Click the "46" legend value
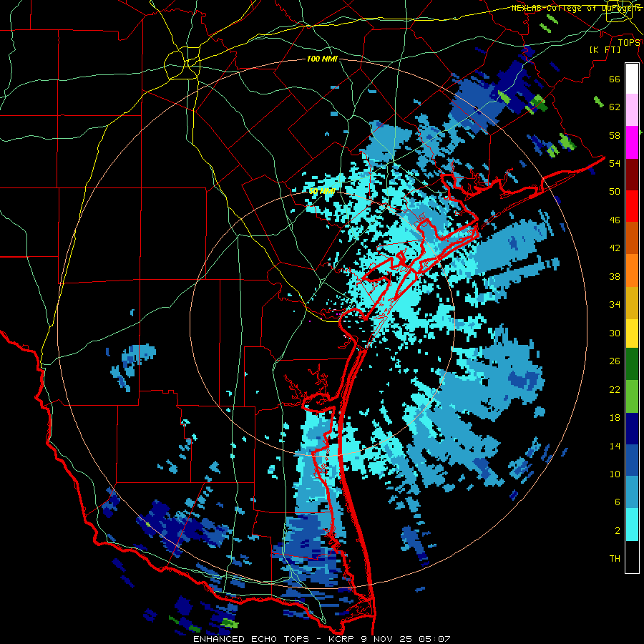The image size is (644, 644). (x=615, y=220)
